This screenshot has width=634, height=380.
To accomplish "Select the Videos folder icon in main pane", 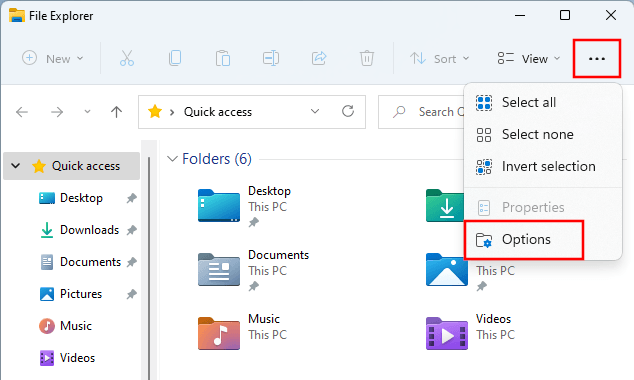I will pos(447,334).
